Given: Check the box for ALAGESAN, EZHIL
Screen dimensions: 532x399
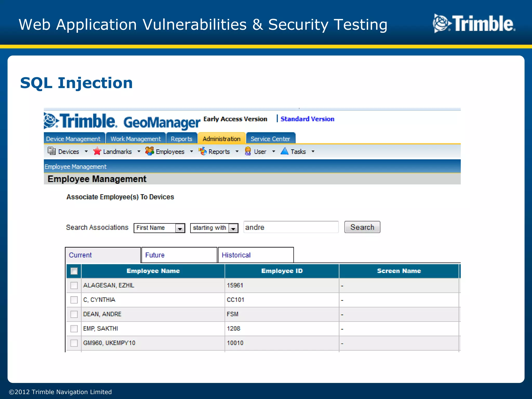Looking at the screenshot, I should [x=74, y=285].
